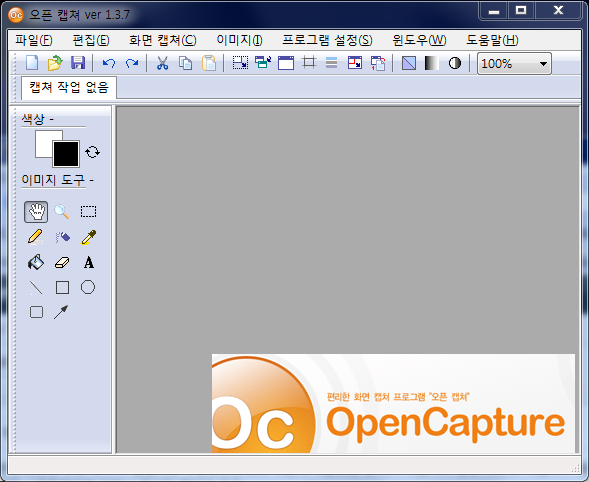Select the Arrow drawing tool
Viewport: 589px width, 482px height.
pyautogui.click(x=61, y=312)
